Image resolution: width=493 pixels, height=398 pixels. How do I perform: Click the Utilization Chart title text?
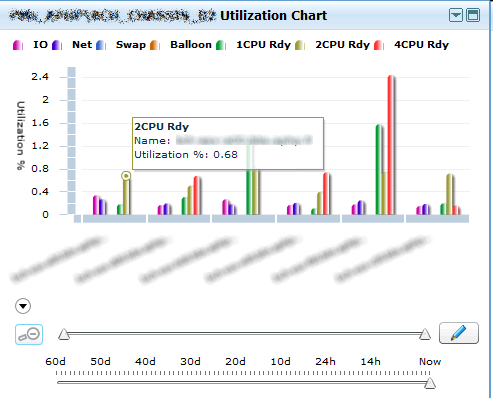point(273,16)
